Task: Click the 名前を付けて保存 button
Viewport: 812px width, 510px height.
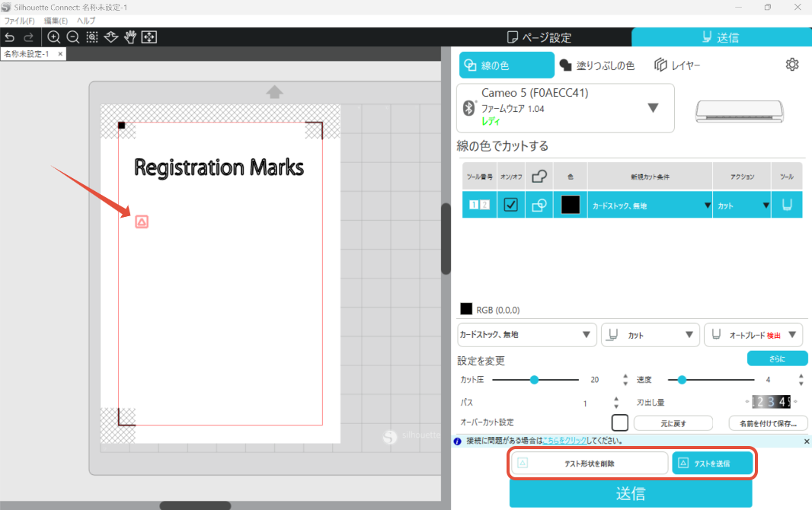Action: pos(768,423)
